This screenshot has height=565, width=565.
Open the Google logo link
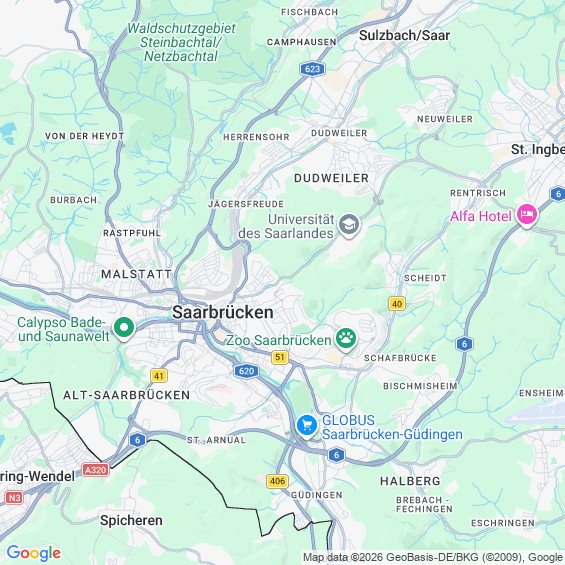[34, 553]
